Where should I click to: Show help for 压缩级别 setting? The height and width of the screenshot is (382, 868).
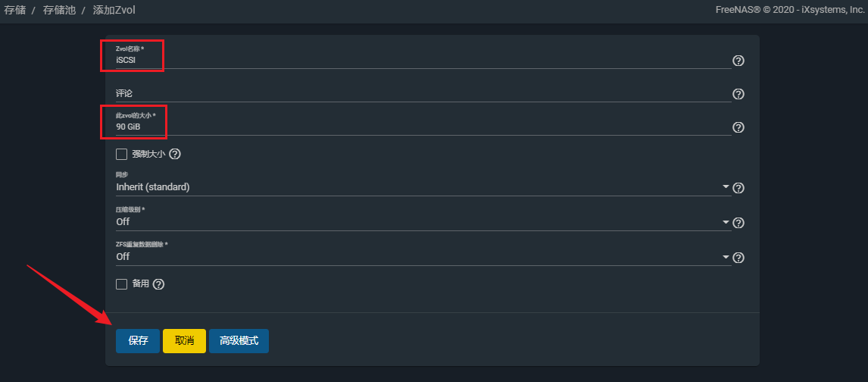coord(738,223)
